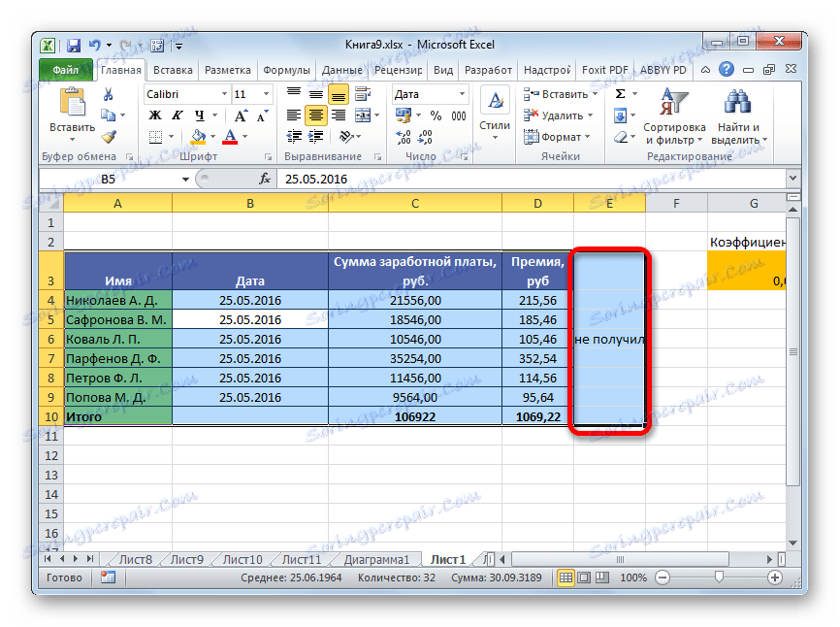840x627 pixels.
Task: Minimize the ribbon with caret icon
Action: [x=706, y=70]
